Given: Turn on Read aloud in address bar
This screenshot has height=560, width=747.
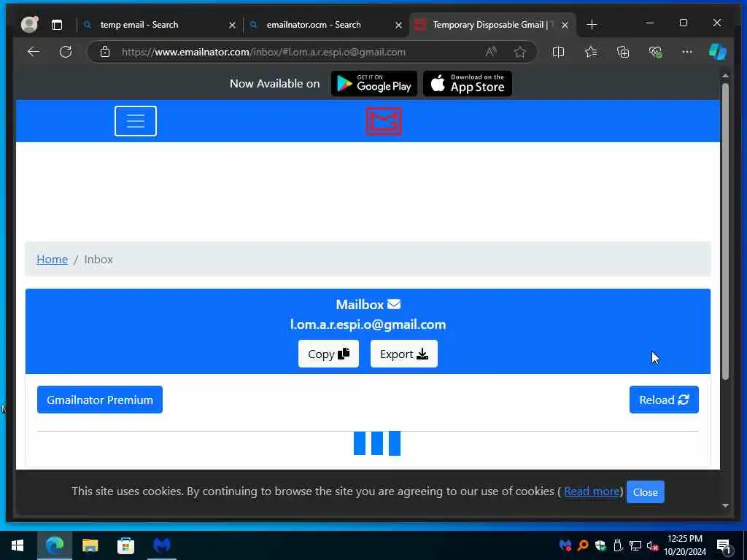Looking at the screenshot, I should click(491, 52).
